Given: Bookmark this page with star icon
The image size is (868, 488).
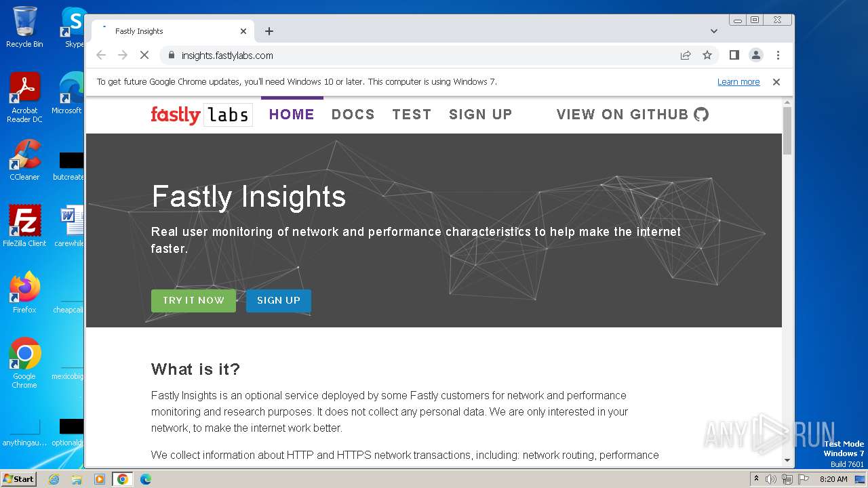Looking at the screenshot, I should click(707, 56).
